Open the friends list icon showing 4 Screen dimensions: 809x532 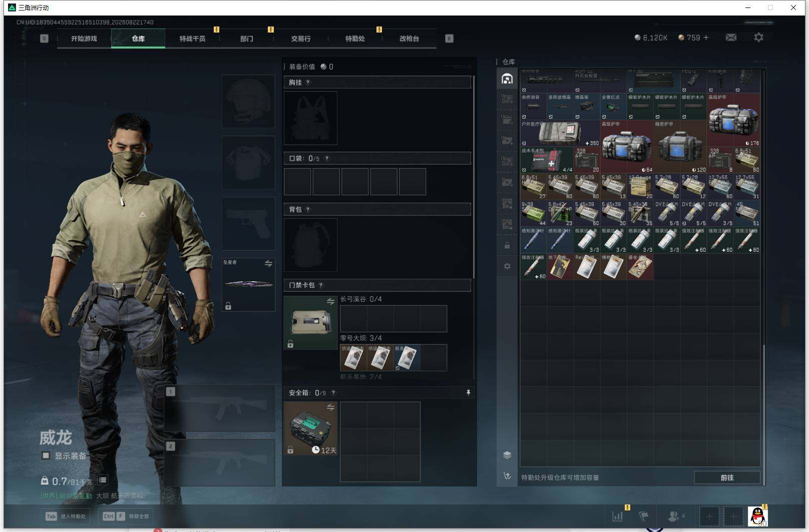676,516
